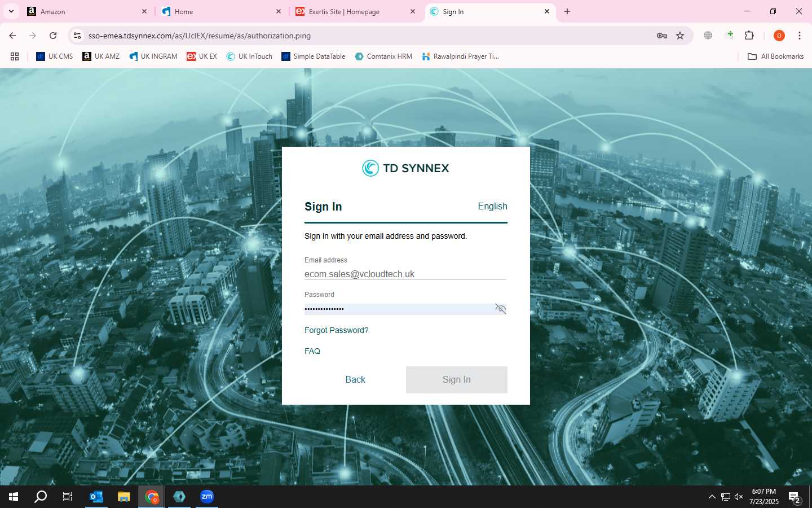The height and width of the screenshot is (508, 812).
Task: Open UK AMZ bookmark
Action: tap(101, 56)
